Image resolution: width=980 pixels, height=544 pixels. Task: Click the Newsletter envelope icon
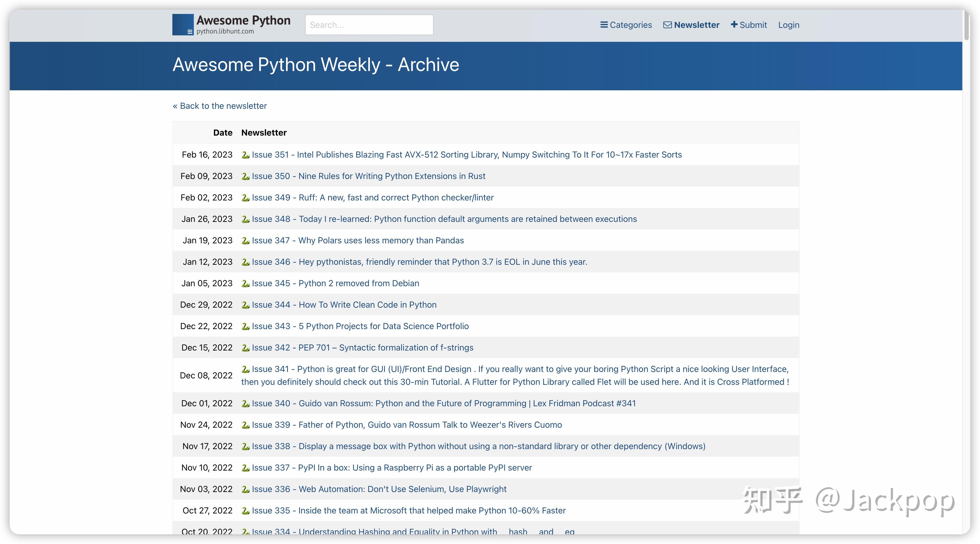667,25
